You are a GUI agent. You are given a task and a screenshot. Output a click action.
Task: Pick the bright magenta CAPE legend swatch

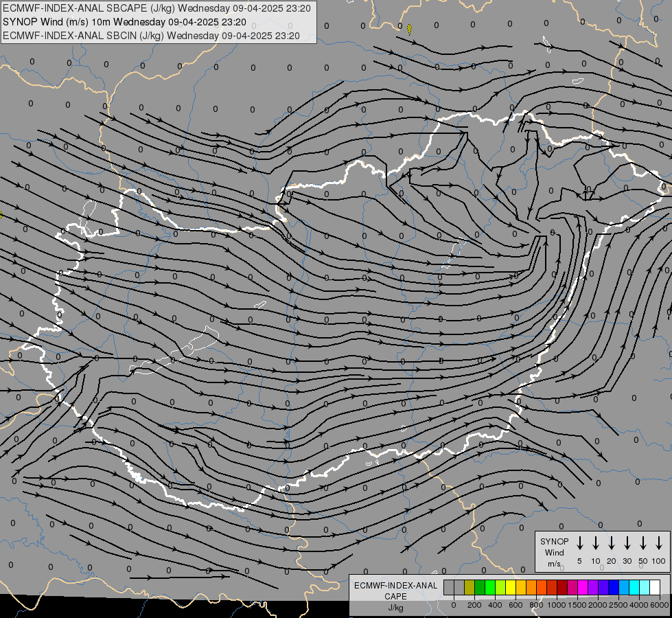coord(583,587)
